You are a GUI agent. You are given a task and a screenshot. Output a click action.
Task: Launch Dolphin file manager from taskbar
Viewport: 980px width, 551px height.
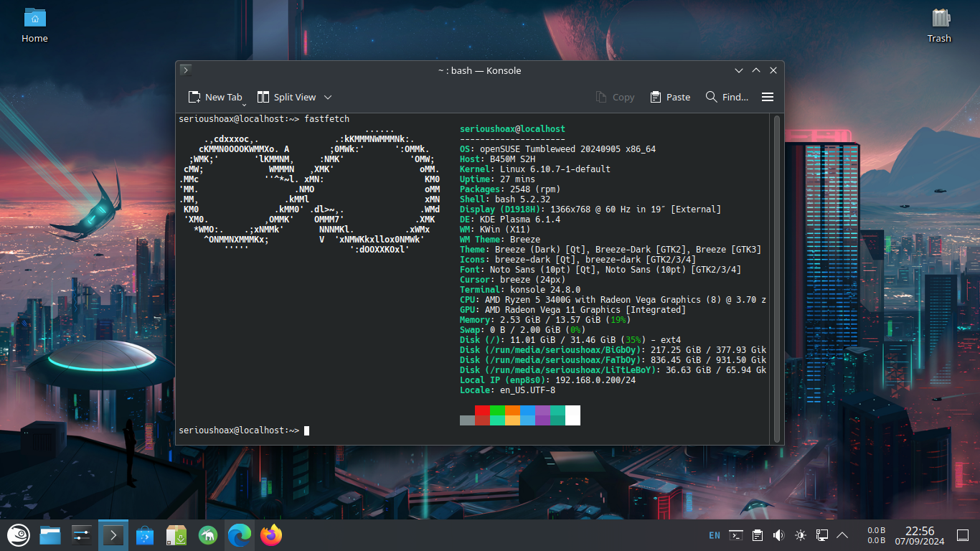pos(50,535)
